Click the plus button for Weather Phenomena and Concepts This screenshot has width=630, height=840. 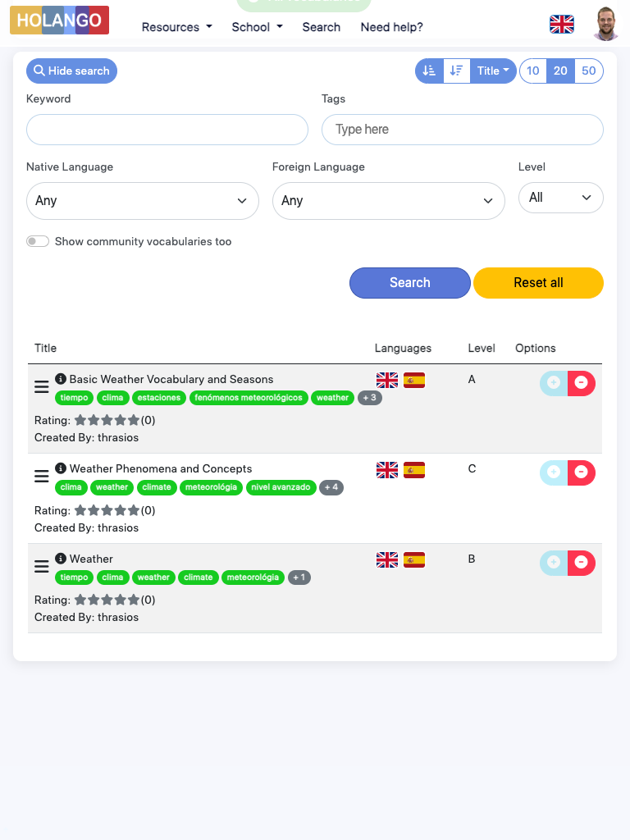[554, 472]
